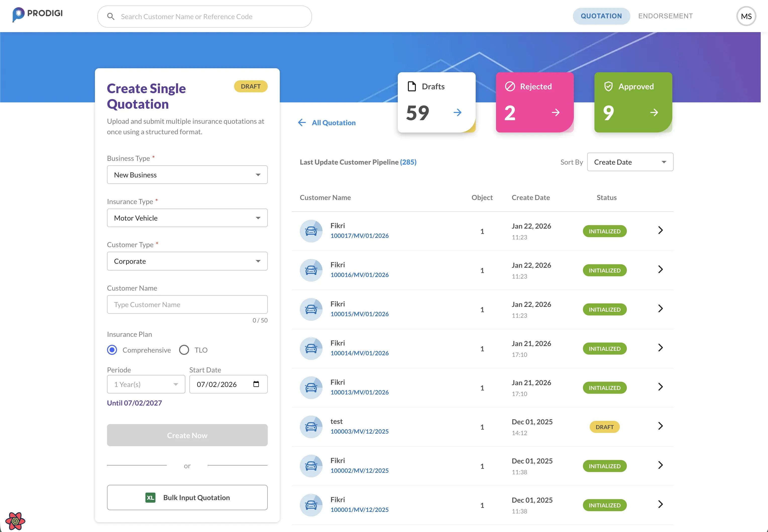Click the Drafts card arrow icon
Image resolution: width=768 pixels, height=532 pixels.
pos(457,113)
